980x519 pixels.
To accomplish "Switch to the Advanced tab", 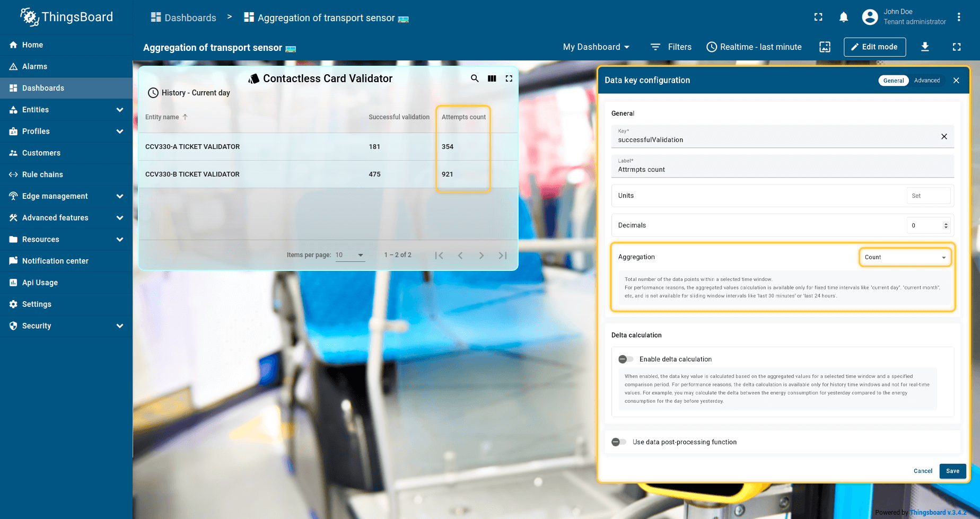I will pyautogui.click(x=926, y=81).
